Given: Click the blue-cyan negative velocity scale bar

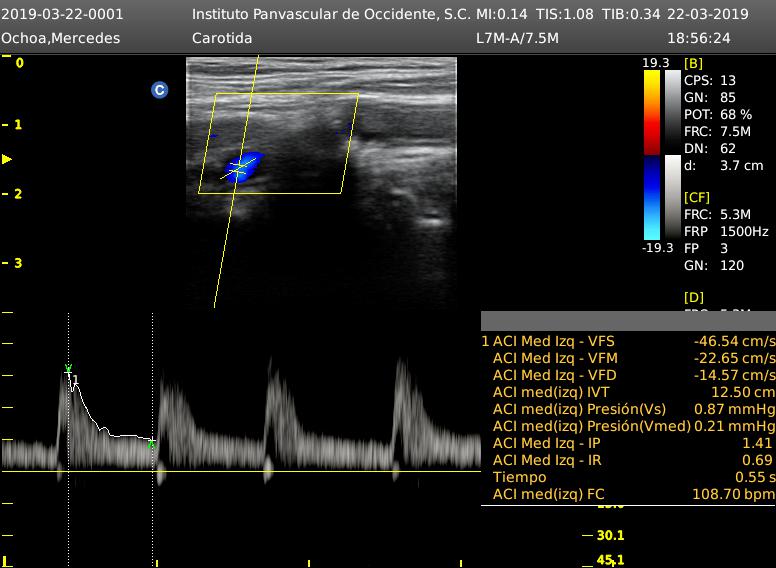Looking at the screenshot, I should click(x=652, y=198).
